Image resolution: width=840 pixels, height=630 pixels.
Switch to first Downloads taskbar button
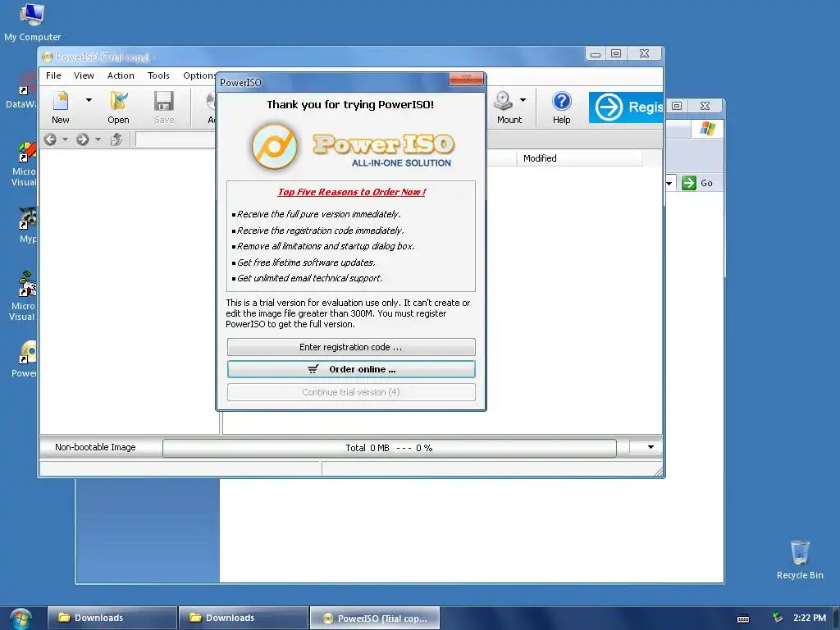tap(112, 618)
